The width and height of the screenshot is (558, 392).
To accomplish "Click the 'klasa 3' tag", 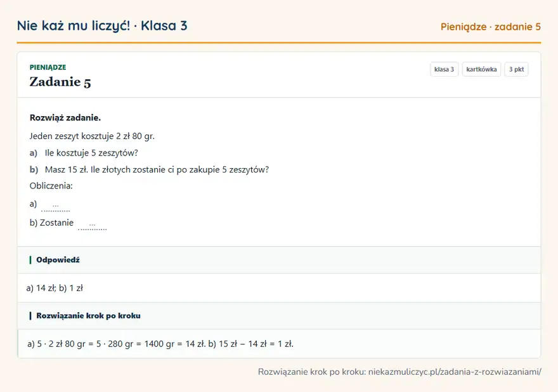I will point(444,69).
